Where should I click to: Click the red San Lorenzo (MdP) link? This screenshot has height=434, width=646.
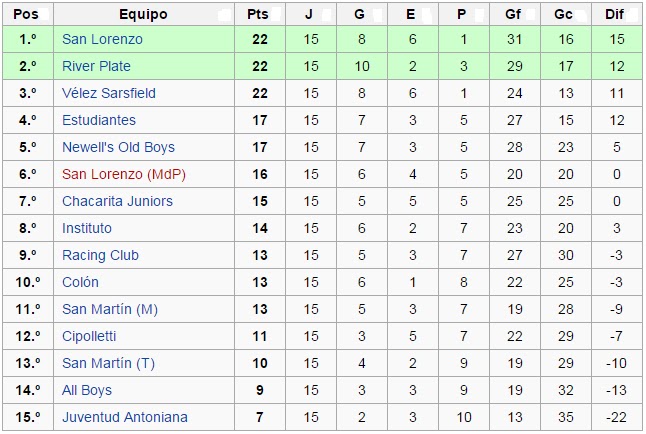pyautogui.click(x=124, y=174)
